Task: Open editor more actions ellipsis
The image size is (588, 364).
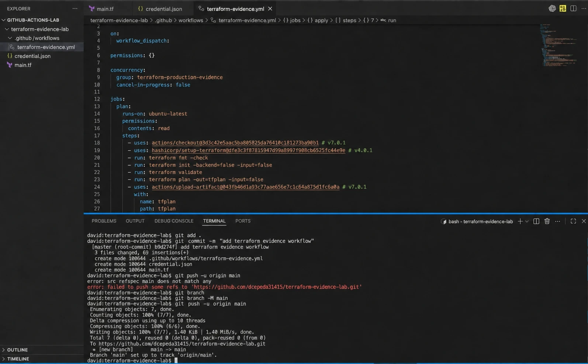Action: (584, 8)
